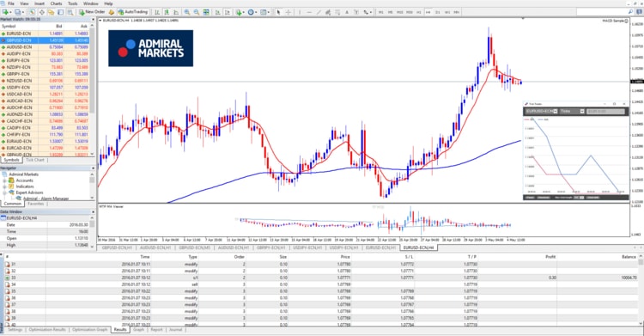Switch chart to Line Chart icon
644x336 pixels.
[176, 12]
